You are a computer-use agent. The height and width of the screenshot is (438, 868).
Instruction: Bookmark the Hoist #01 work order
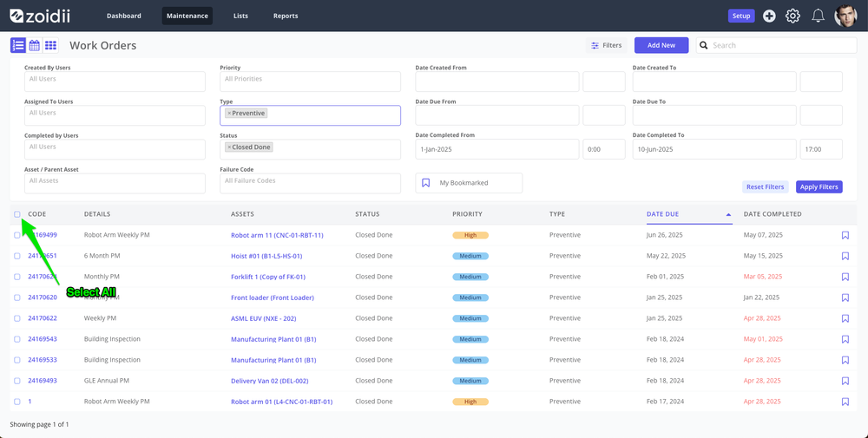pos(845,256)
